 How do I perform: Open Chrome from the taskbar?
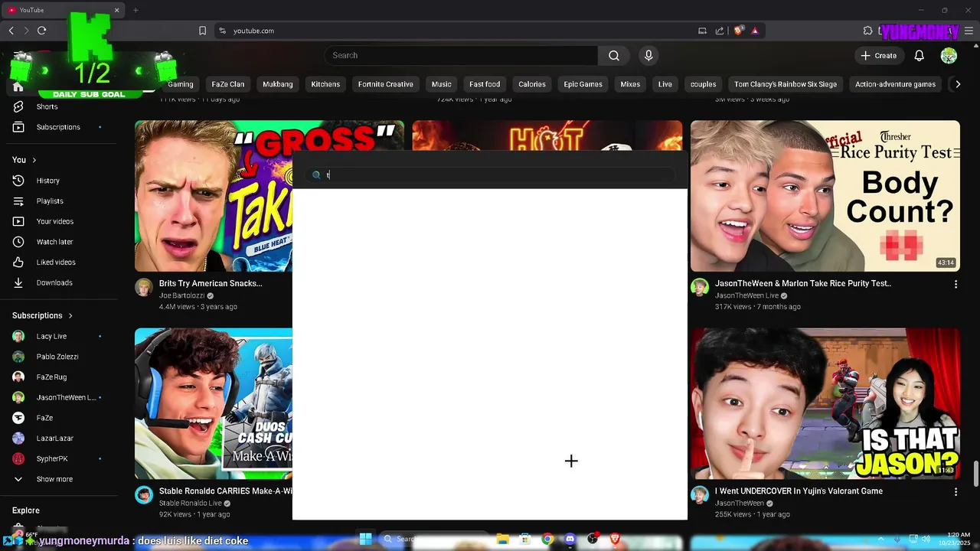pos(547,539)
